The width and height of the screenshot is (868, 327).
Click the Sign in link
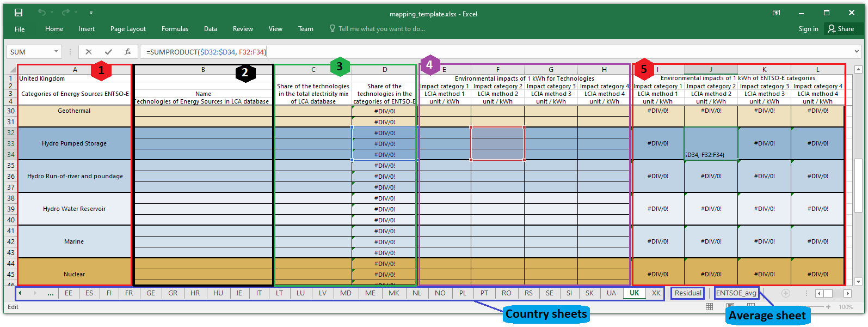click(809, 29)
